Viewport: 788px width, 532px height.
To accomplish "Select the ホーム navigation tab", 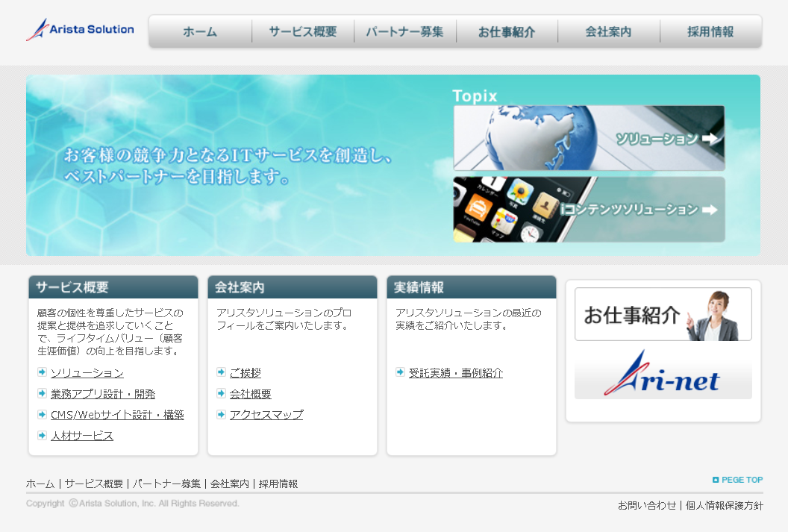I will coord(200,32).
